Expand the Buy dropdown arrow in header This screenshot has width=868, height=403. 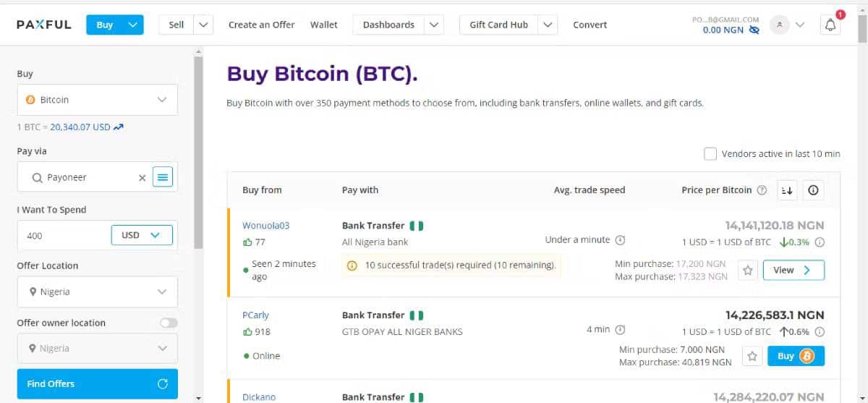[x=132, y=25]
